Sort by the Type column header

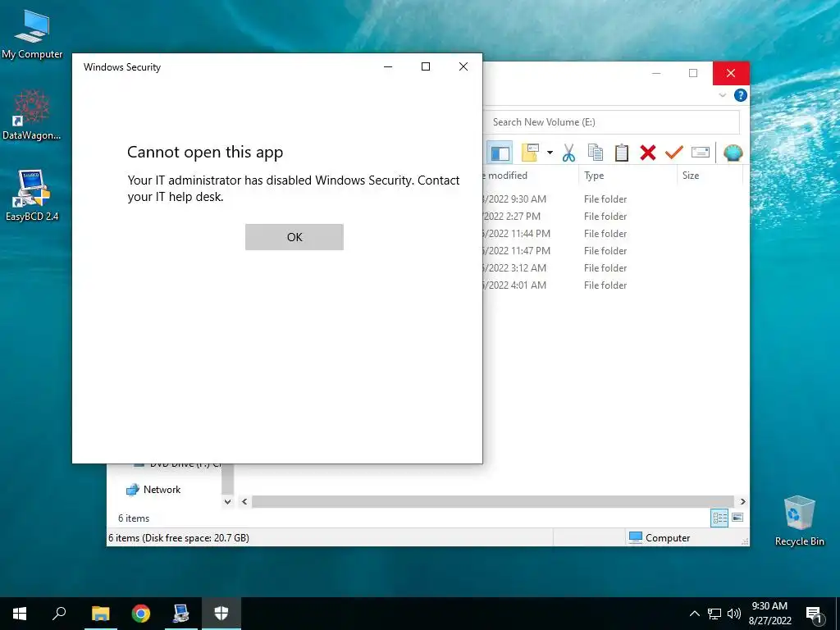pyautogui.click(x=628, y=176)
